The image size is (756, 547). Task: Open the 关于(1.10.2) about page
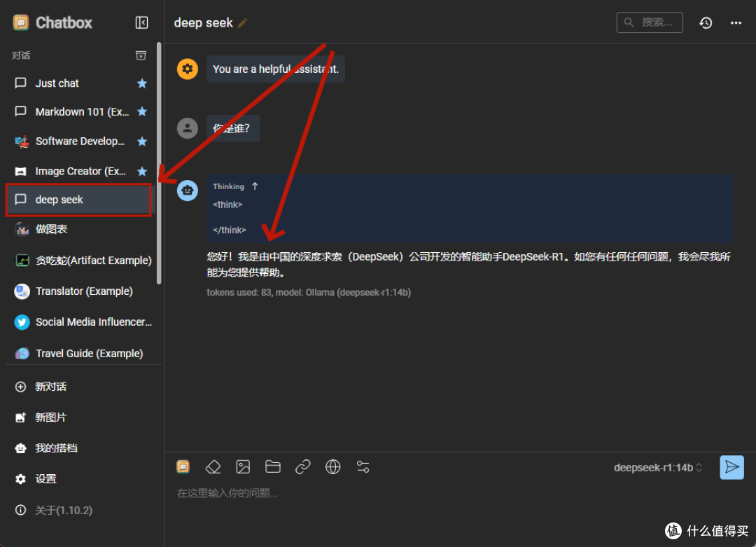81,511
